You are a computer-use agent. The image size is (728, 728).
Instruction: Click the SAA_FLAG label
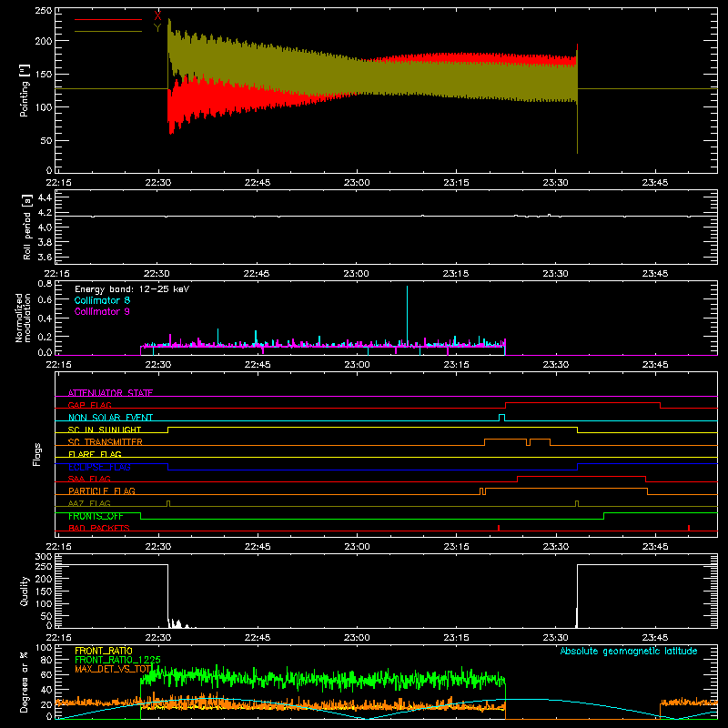click(x=89, y=479)
